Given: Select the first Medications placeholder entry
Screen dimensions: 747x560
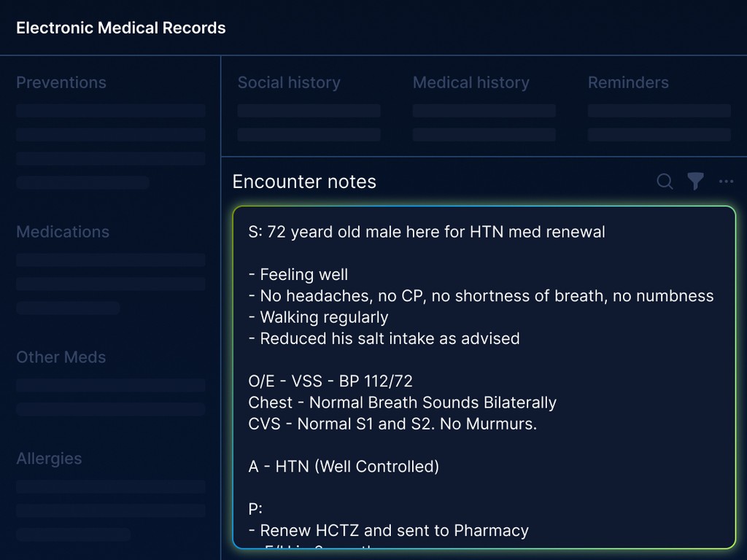Looking at the screenshot, I should (x=110, y=259).
